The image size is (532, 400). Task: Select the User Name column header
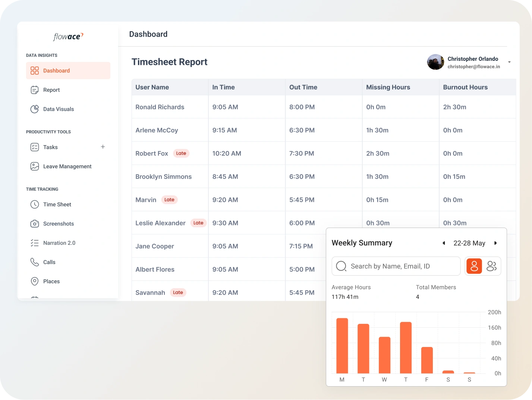pos(152,87)
